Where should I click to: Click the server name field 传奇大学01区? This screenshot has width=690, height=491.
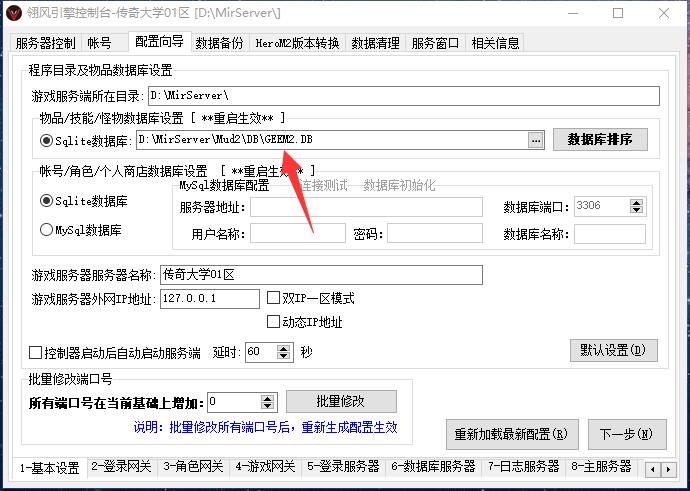click(321, 275)
